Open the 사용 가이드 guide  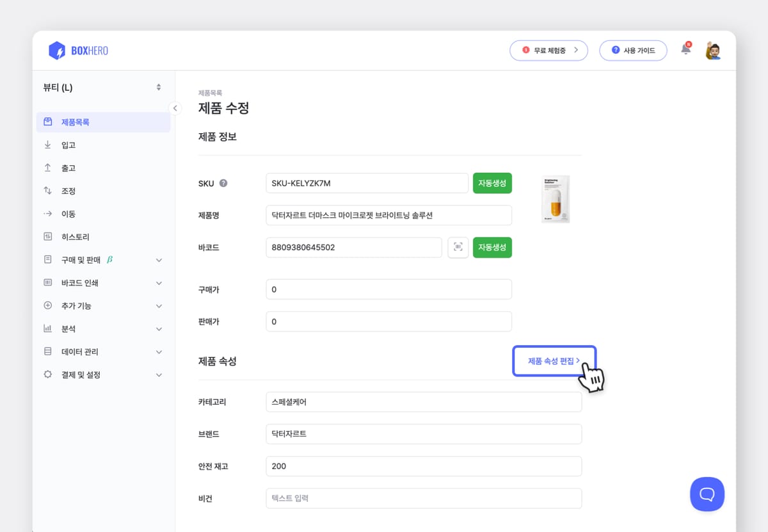[x=633, y=50]
